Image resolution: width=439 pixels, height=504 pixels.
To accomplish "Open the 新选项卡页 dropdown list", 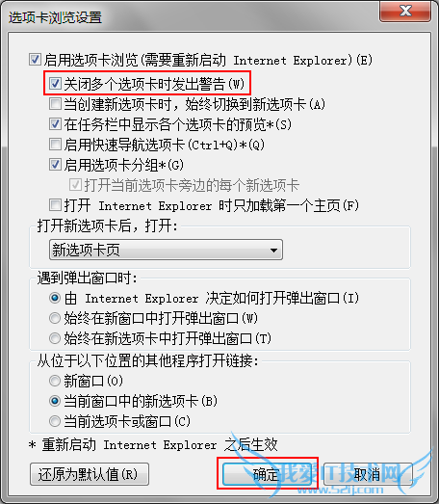I will tap(166, 250).
